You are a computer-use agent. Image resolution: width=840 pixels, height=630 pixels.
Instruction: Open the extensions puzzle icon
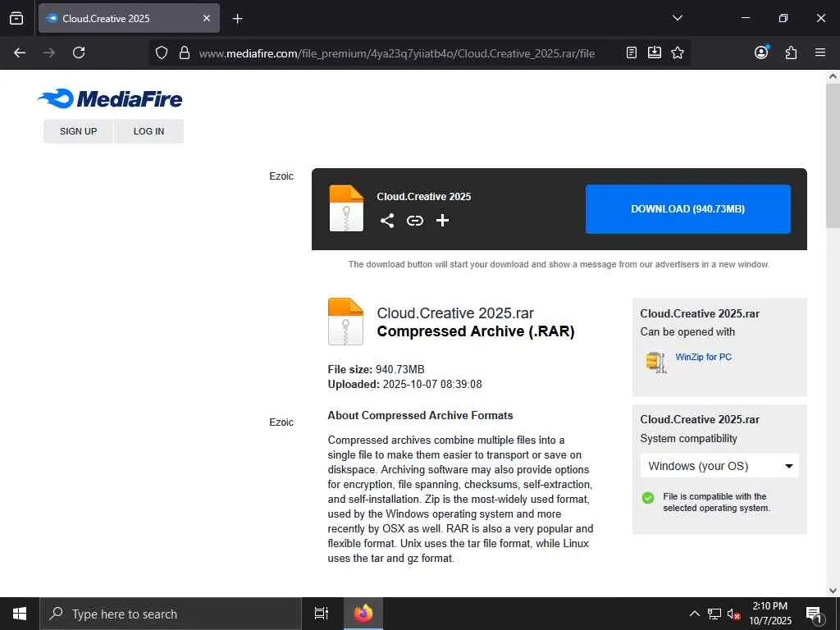(x=791, y=52)
